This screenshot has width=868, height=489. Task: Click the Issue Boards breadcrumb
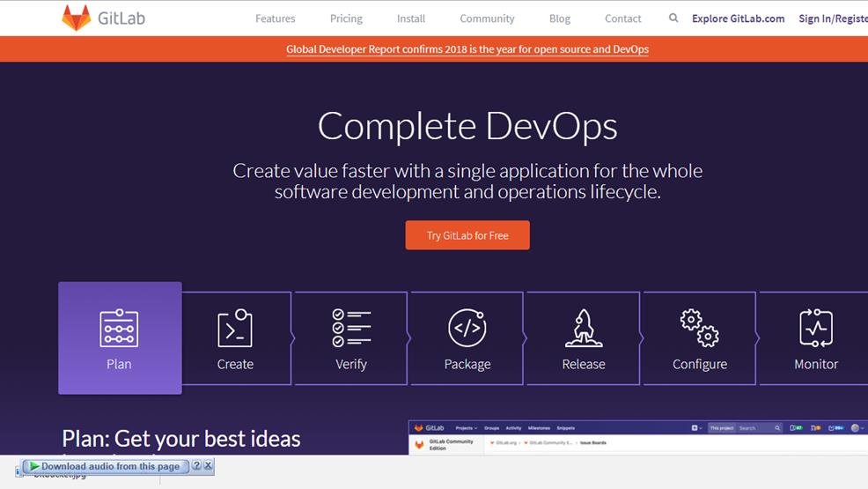point(592,443)
